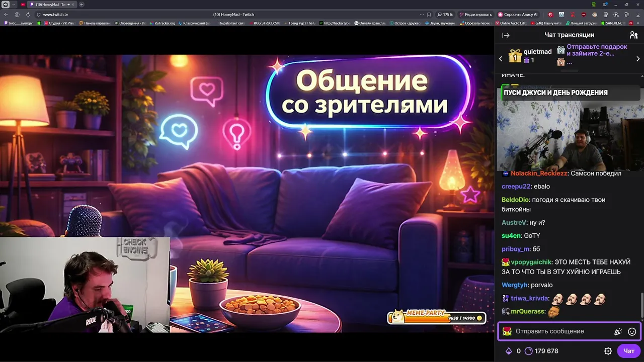Open username Nolackin_Recklezz in chat
The height and width of the screenshot is (362, 644).
pyautogui.click(x=539, y=173)
